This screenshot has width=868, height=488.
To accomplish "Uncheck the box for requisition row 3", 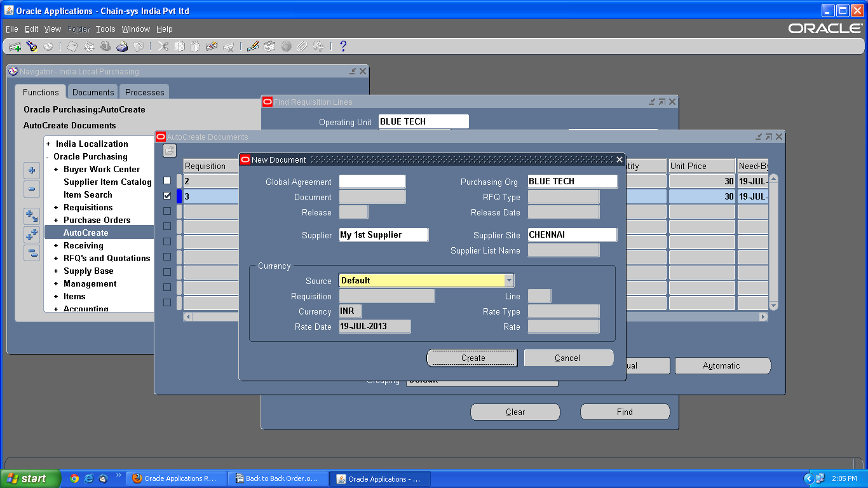I will click(x=167, y=196).
